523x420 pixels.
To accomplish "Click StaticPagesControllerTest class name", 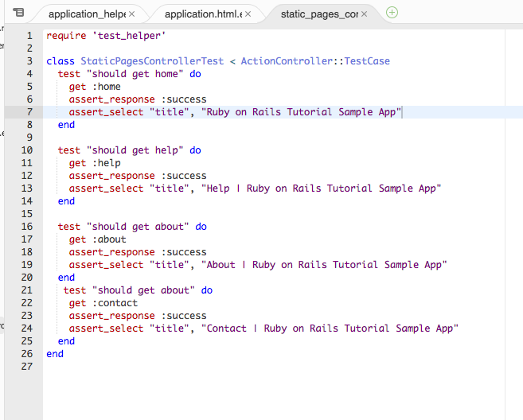I will tap(152, 61).
